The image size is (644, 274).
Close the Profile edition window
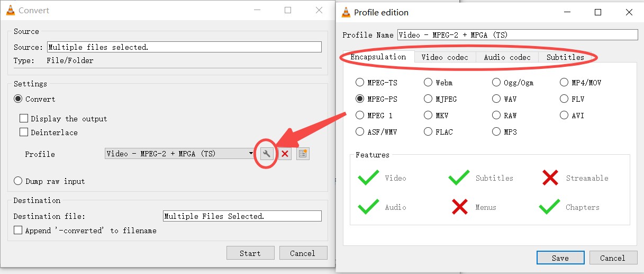click(628, 12)
